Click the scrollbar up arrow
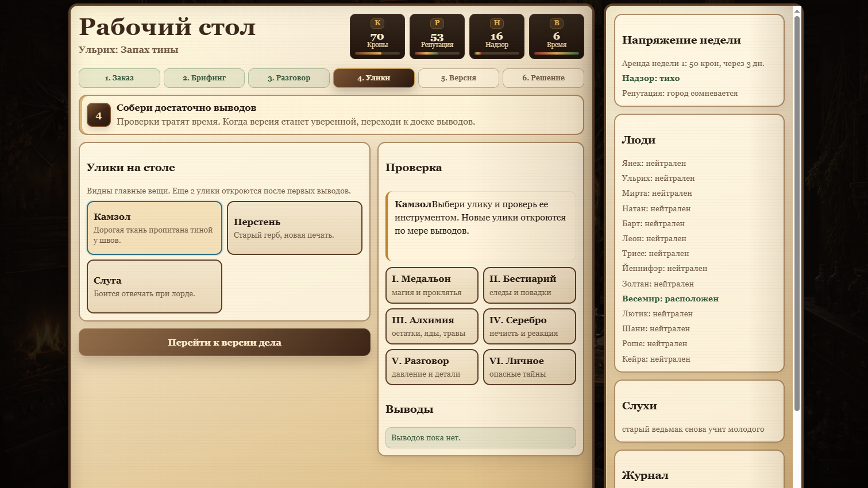868x488 pixels. (x=797, y=10)
